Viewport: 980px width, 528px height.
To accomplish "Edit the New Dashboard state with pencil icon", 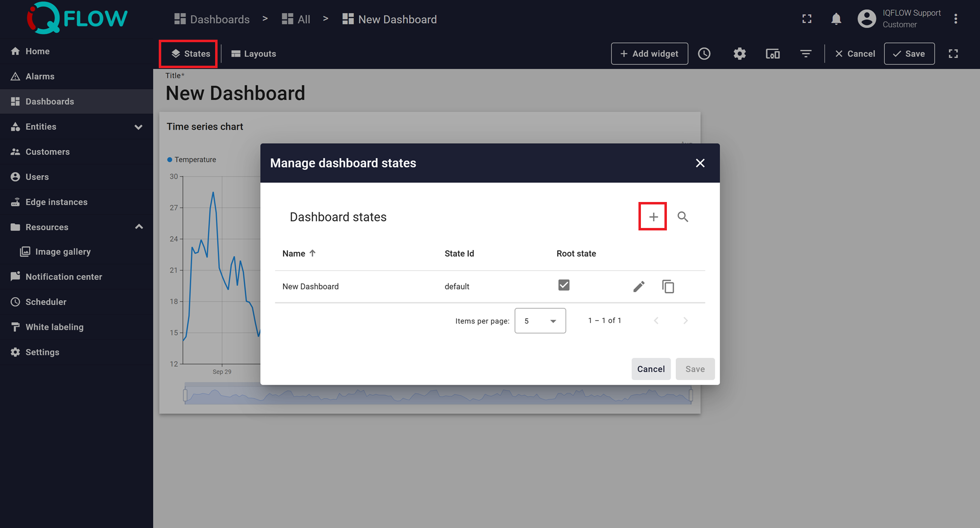I will pos(638,286).
